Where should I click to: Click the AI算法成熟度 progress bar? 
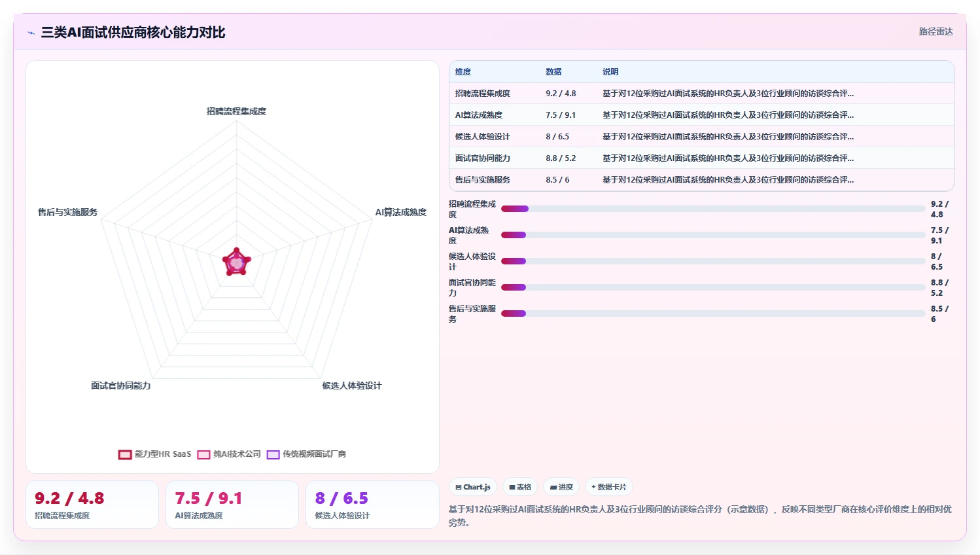(x=713, y=235)
